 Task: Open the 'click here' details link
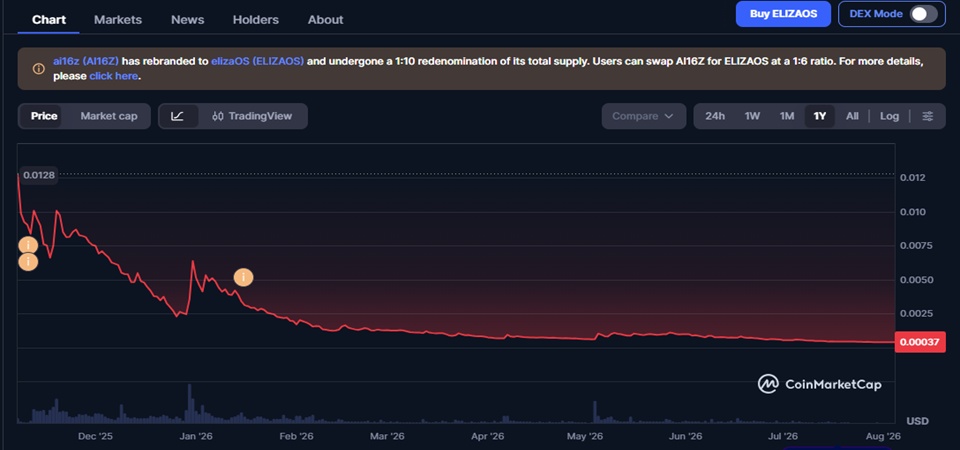click(114, 77)
